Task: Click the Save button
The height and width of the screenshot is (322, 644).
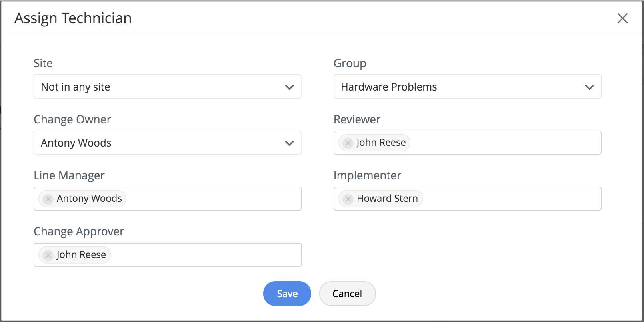Action: tap(287, 294)
